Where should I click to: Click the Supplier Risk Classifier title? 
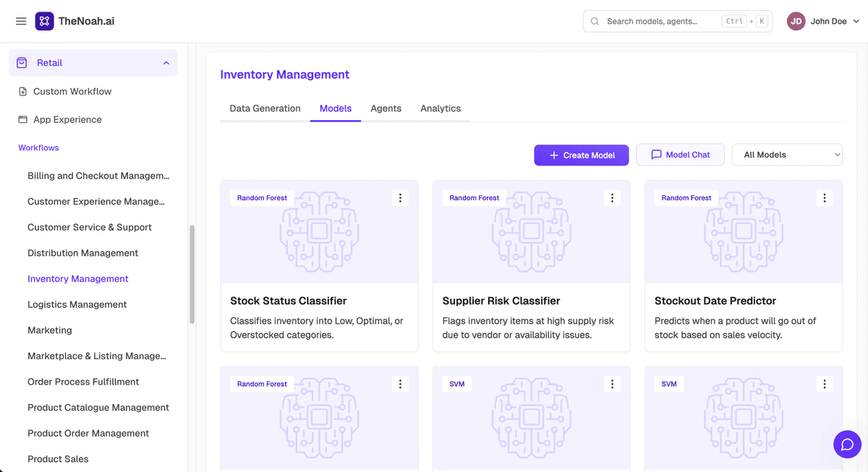(x=501, y=301)
